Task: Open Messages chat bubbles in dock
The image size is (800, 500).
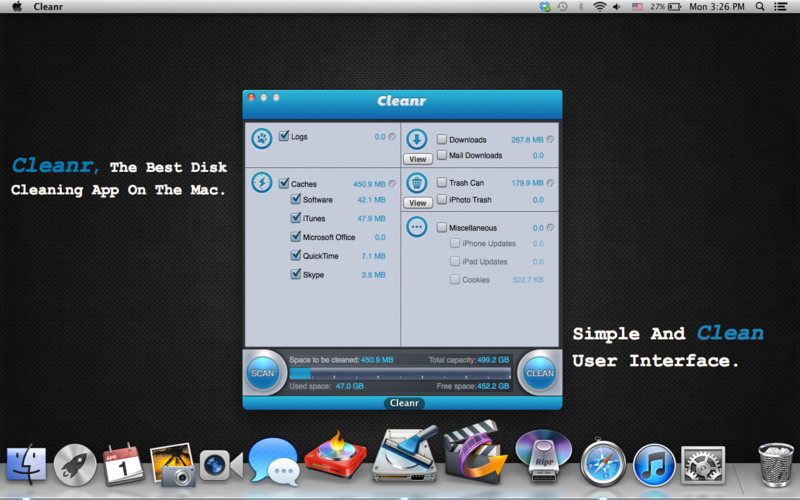Action: pyautogui.click(x=274, y=462)
